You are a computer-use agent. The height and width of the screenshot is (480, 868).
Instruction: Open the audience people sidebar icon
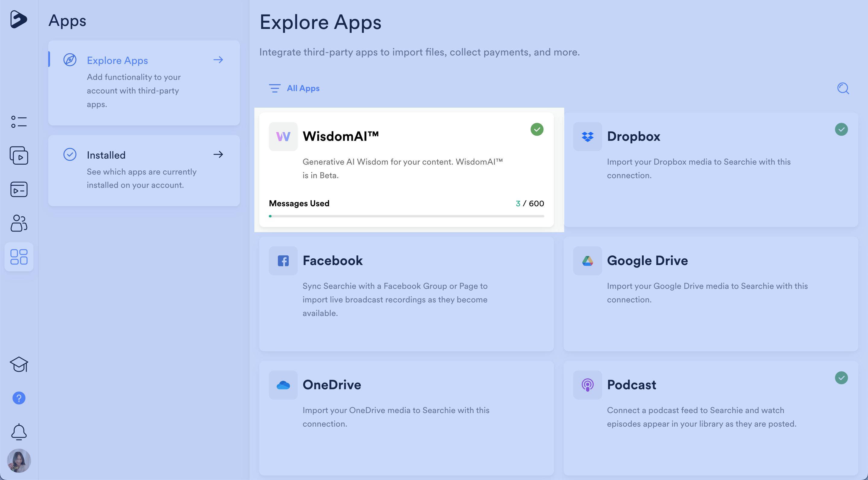tap(19, 223)
